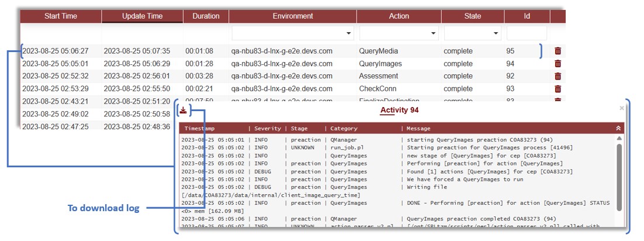
Task: Type in the Id filter field
Action: pyautogui.click(x=527, y=33)
